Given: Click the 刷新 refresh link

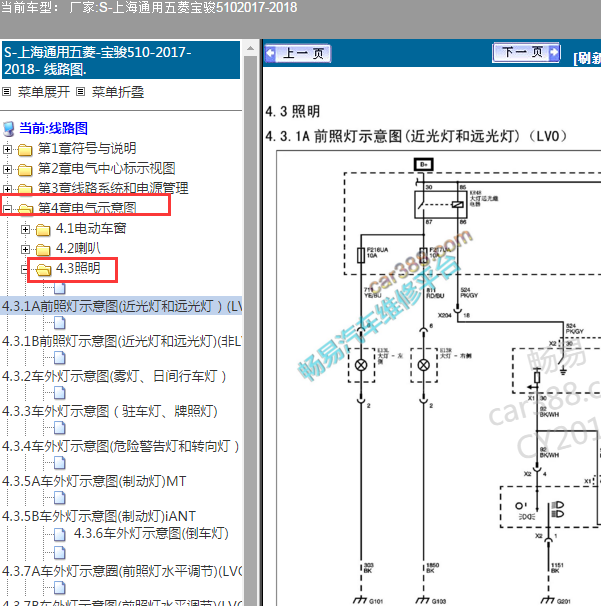Looking at the screenshot, I should 587,58.
